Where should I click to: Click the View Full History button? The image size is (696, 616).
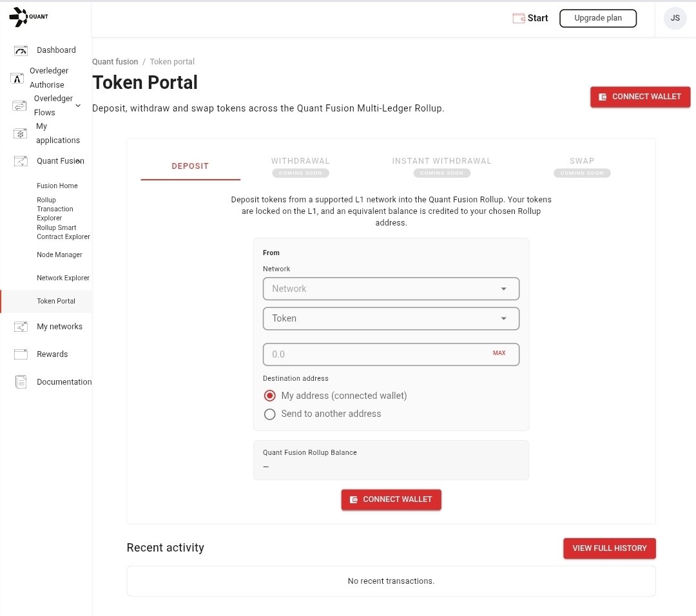609,548
